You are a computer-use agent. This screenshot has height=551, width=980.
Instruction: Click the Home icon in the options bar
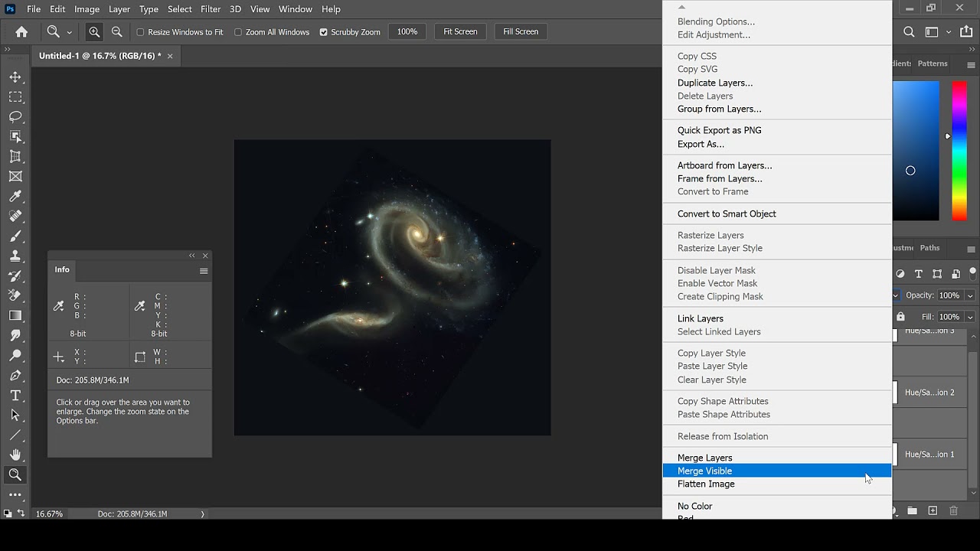(x=21, y=31)
